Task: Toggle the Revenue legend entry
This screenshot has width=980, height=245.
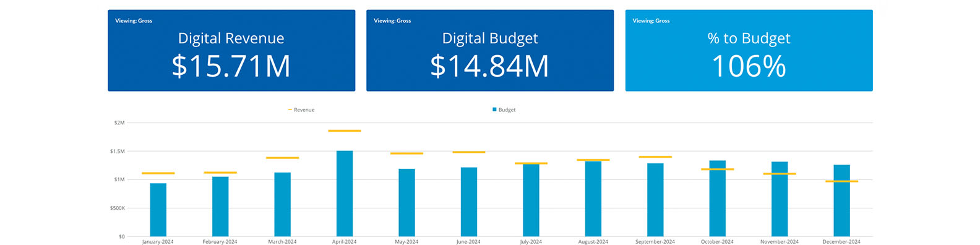Action: click(301, 110)
